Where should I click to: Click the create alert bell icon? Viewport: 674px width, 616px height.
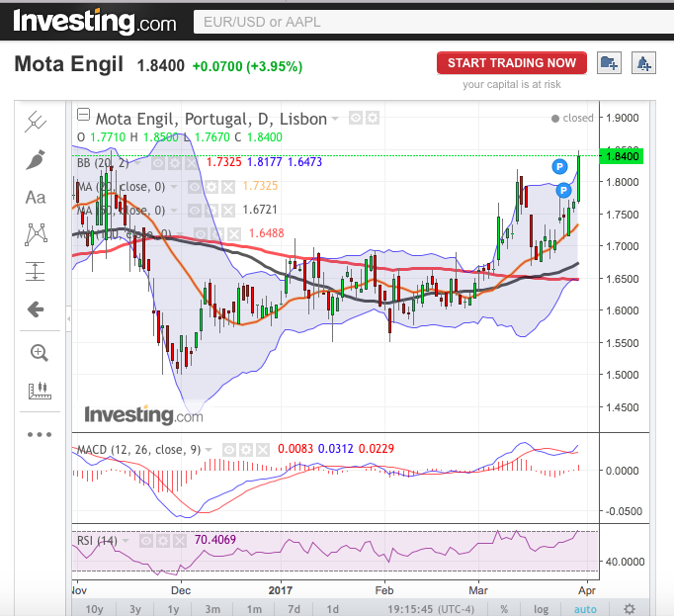click(x=643, y=63)
